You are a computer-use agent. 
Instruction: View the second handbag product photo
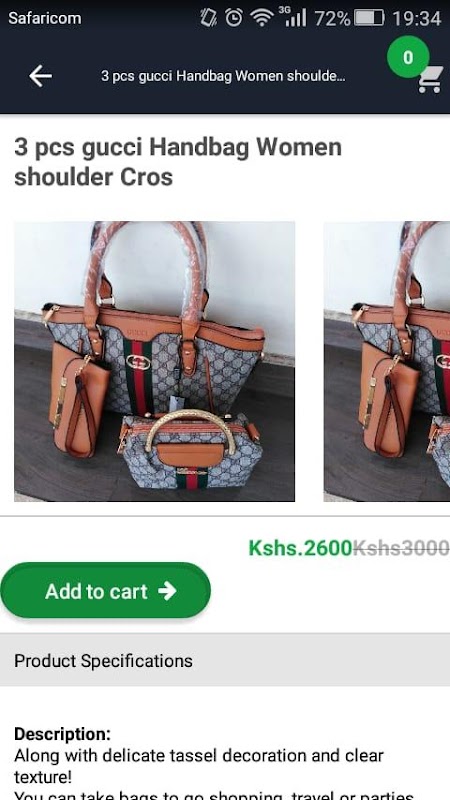387,361
